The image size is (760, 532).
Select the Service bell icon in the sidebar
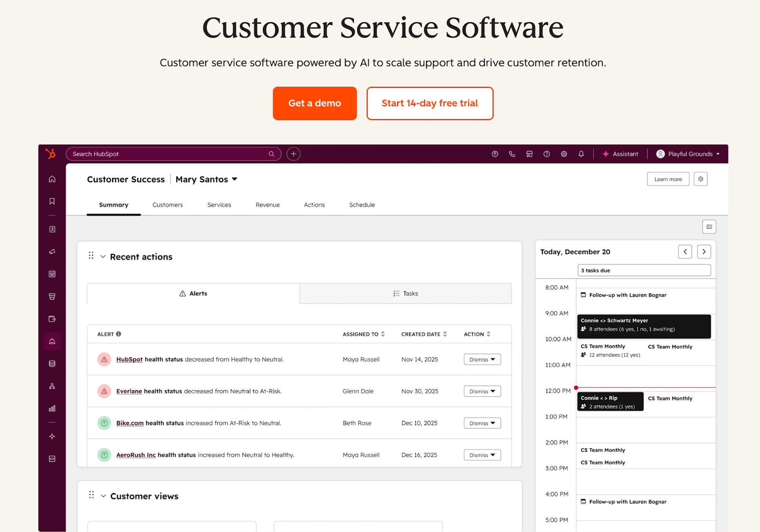click(52, 341)
